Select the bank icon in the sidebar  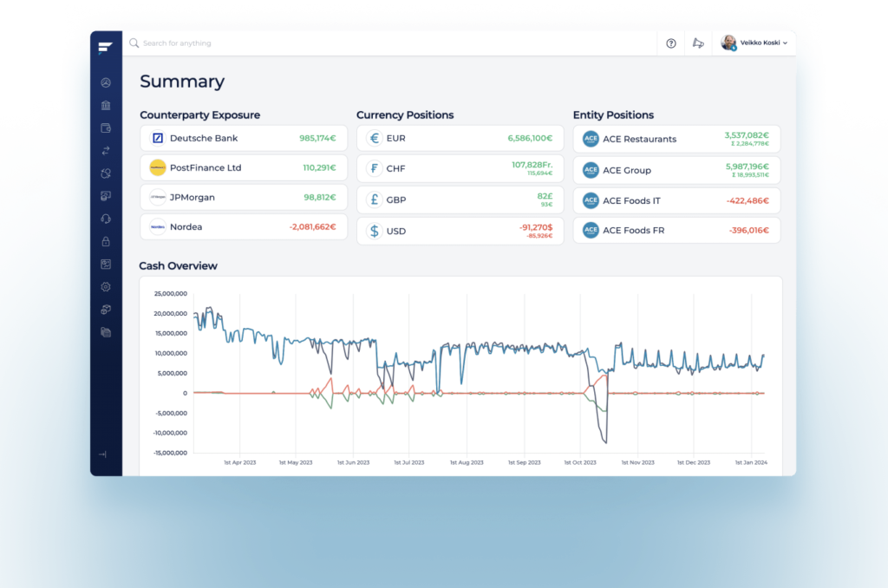[105, 105]
